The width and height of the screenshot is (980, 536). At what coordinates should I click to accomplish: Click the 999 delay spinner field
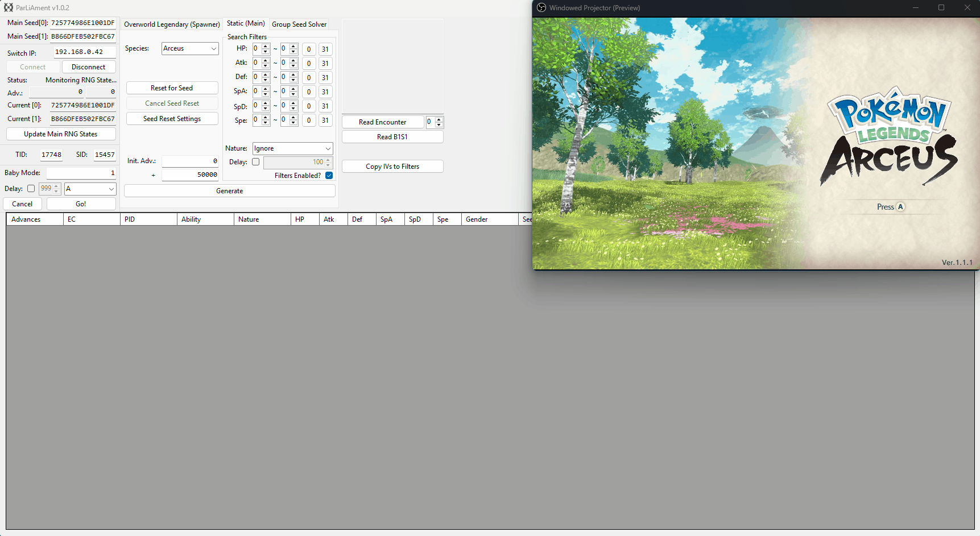[x=49, y=189]
